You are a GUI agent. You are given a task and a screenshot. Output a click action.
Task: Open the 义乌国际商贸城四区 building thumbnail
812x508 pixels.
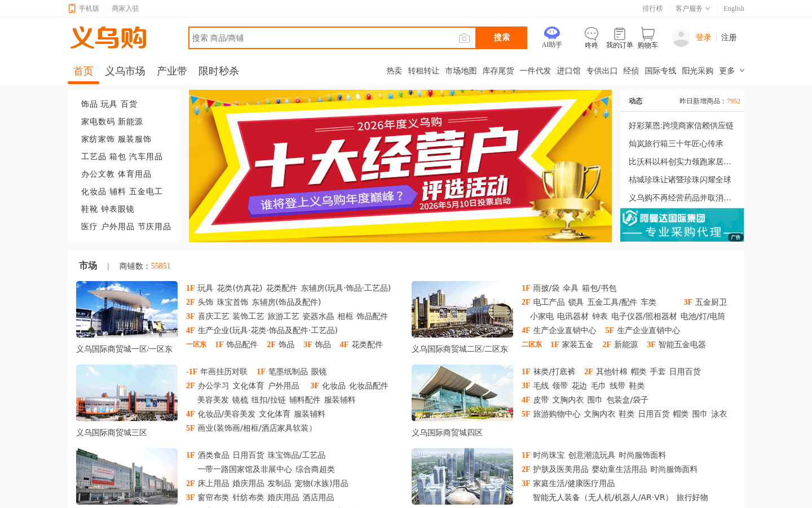point(462,393)
